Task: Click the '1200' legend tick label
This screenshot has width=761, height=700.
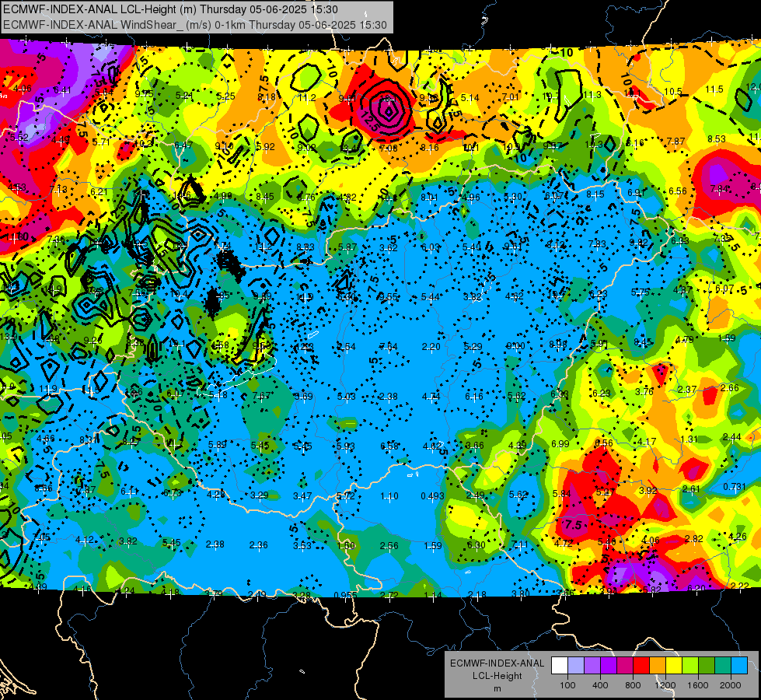Action: click(x=665, y=685)
